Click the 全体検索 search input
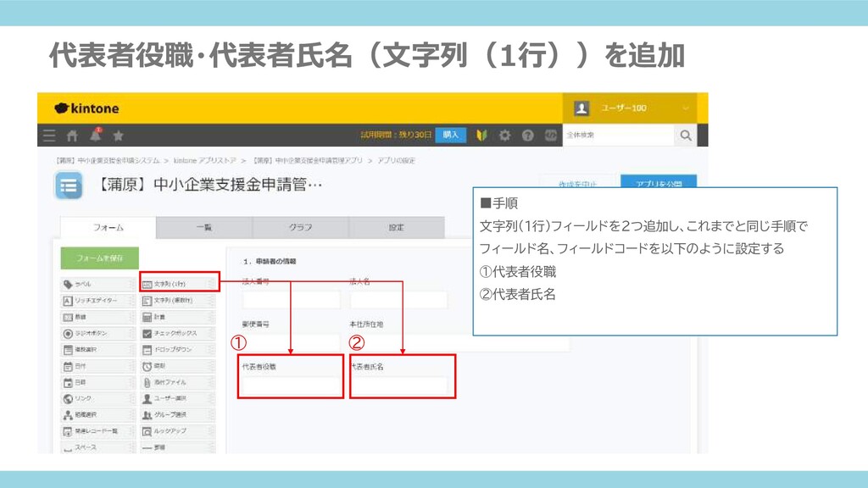 click(x=618, y=135)
